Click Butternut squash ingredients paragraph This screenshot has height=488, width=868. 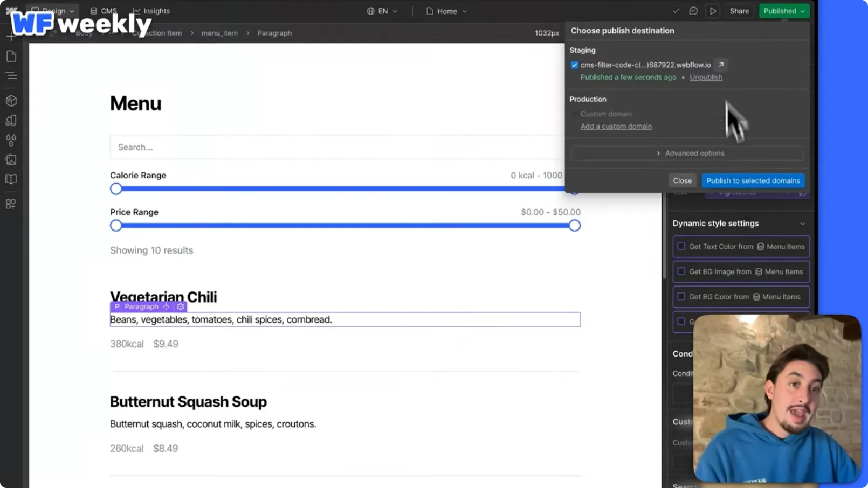213,424
